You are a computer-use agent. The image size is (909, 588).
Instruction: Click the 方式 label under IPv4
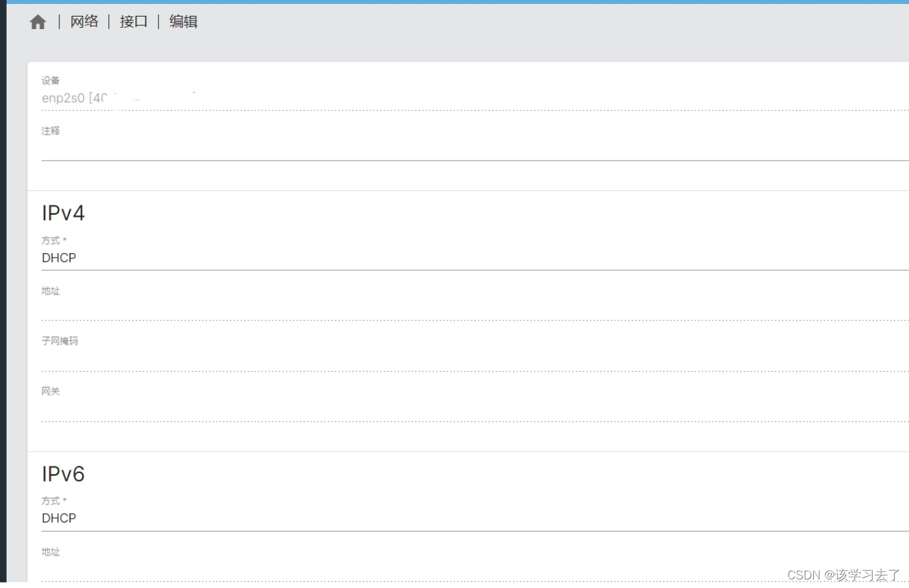coord(52,240)
